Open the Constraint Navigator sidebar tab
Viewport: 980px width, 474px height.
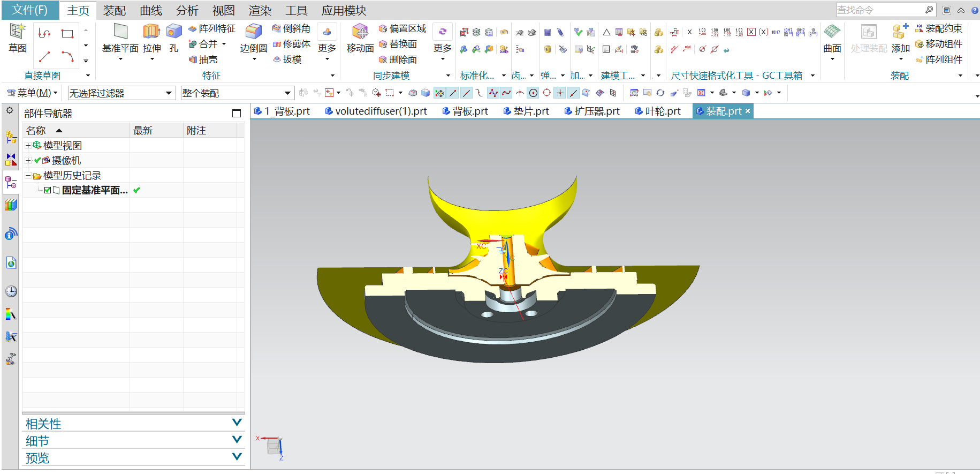pos(11,160)
